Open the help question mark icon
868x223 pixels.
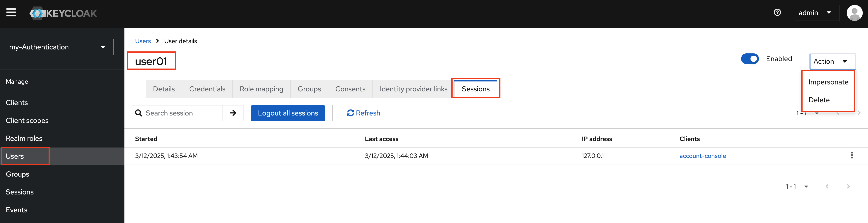(x=777, y=12)
